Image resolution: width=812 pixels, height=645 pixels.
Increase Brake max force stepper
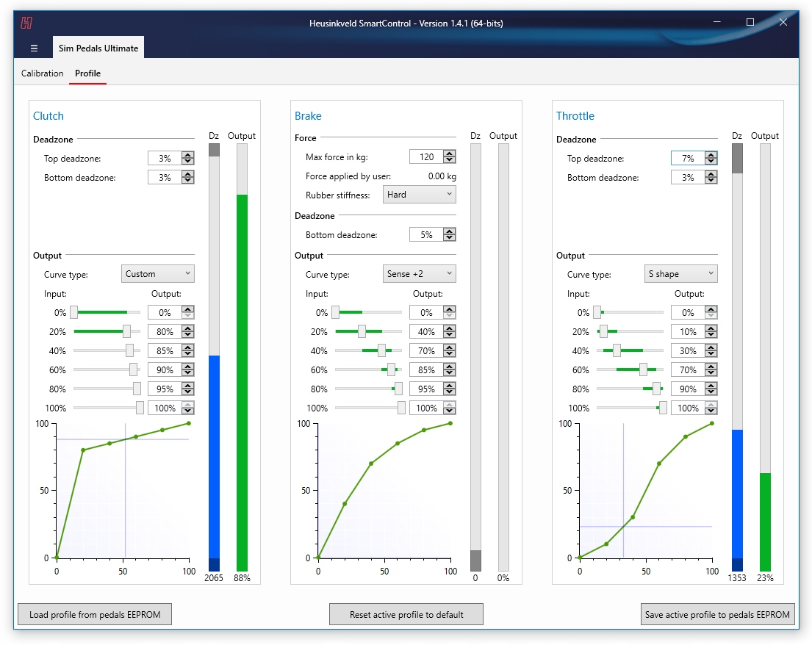(x=450, y=154)
